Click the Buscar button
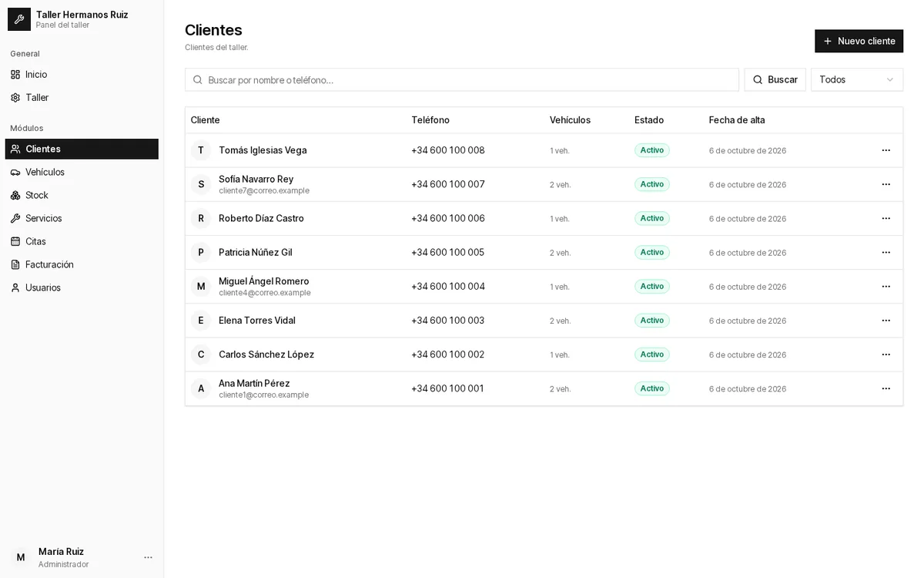Screen dimensions: 924x578 click(x=775, y=79)
